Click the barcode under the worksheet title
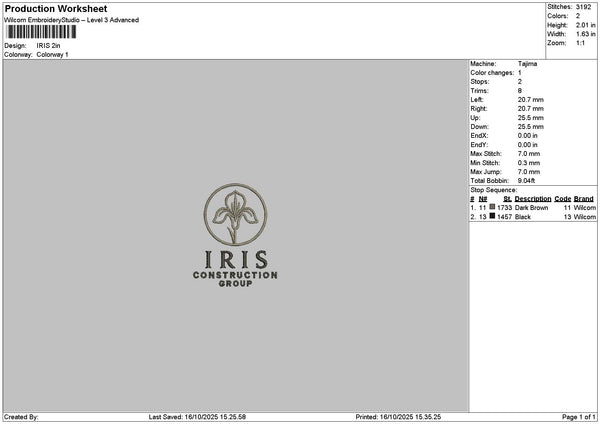The width and height of the screenshot is (600, 424). (41, 32)
